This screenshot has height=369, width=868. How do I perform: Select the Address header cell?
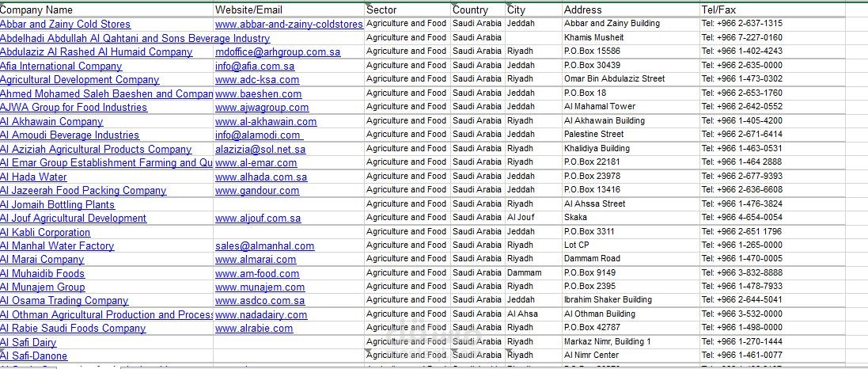631,10
